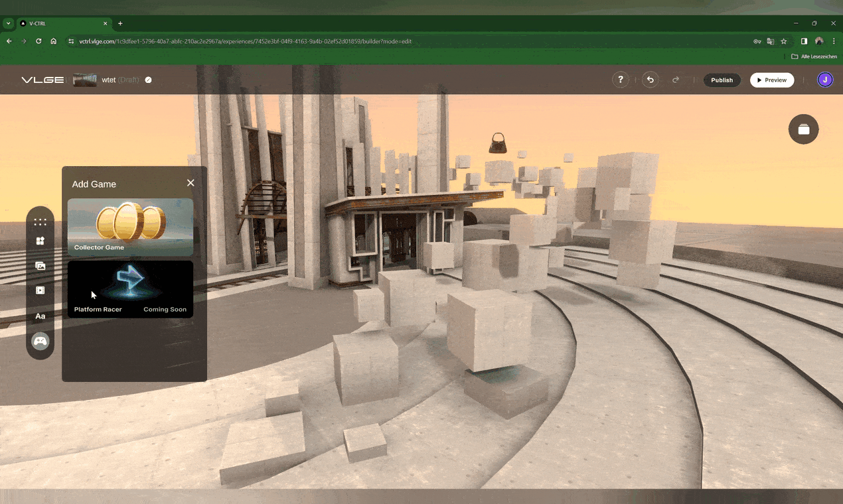843x504 pixels.
Task: Focus the browser address bar URL
Action: pos(245,41)
